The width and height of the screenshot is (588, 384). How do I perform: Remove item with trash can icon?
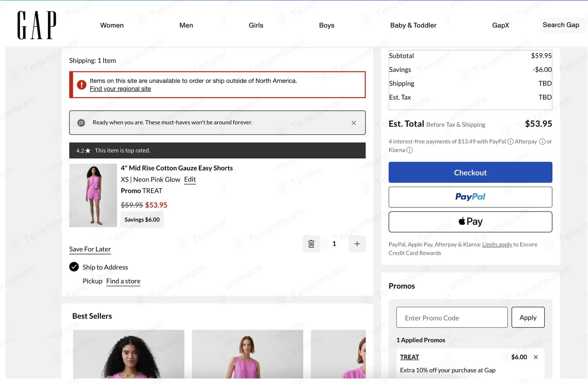[x=311, y=244]
